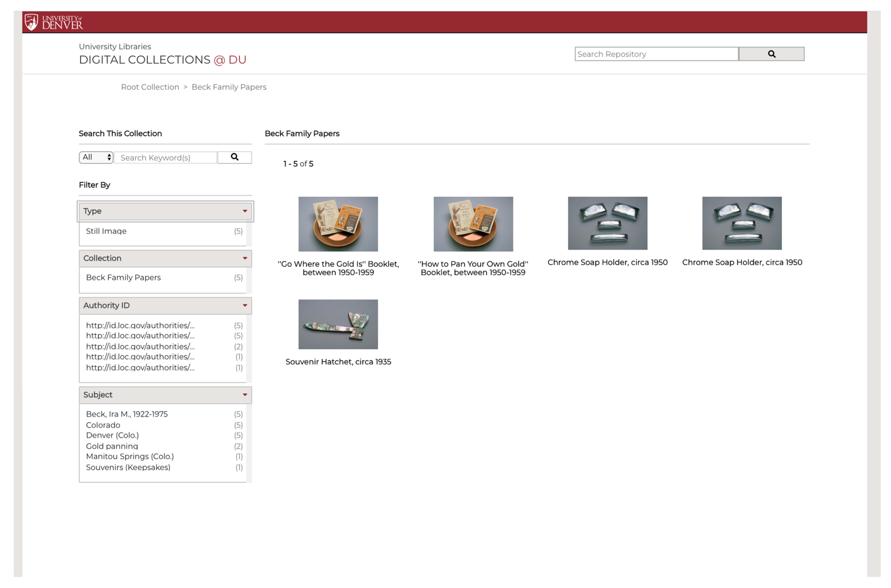Screen dimensions: 891x588
Task: Click the University of Denver logo
Action: coord(54,22)
